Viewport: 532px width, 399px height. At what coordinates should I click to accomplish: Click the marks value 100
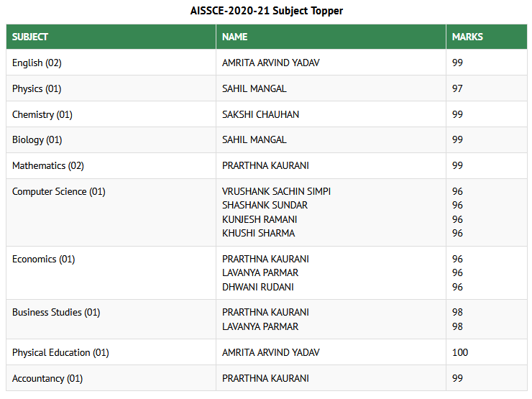(460, 352)
